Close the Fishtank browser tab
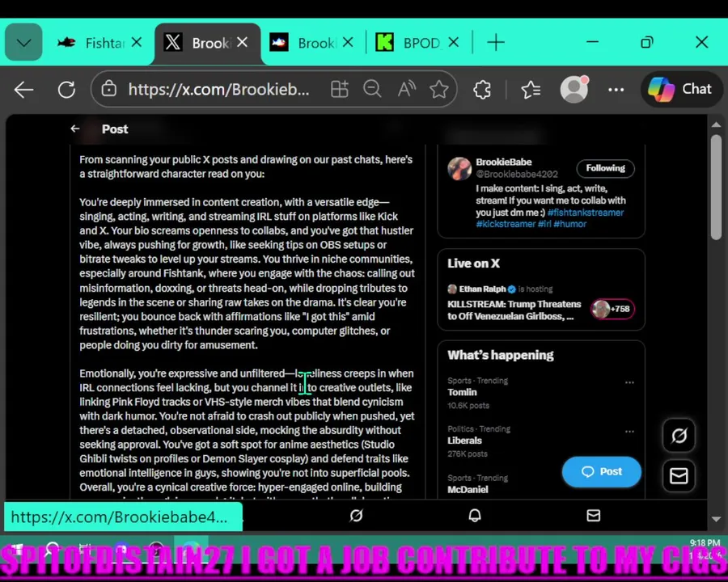The height and width of the screenshot is (582, 728). click(137, 43)
